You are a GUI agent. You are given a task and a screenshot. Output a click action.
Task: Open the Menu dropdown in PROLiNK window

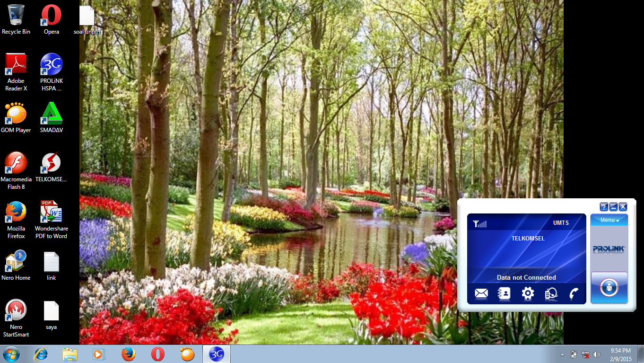click(x=609, y=220)
